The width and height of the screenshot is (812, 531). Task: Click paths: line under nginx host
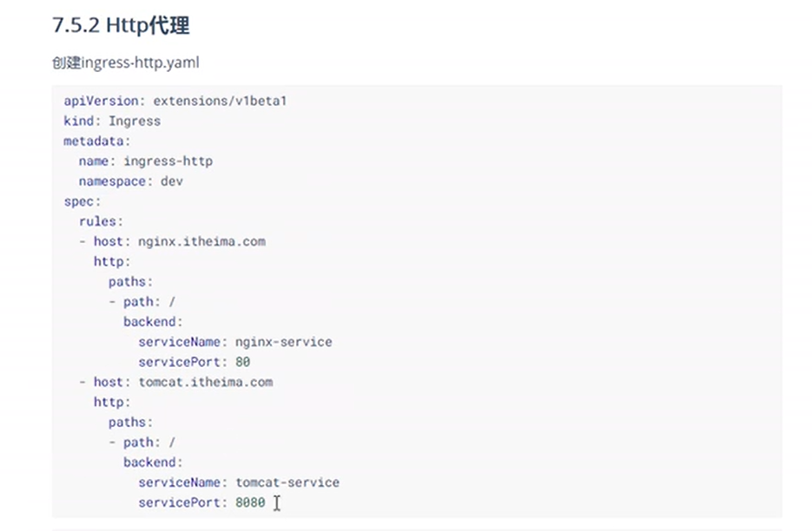pos(130,281)
